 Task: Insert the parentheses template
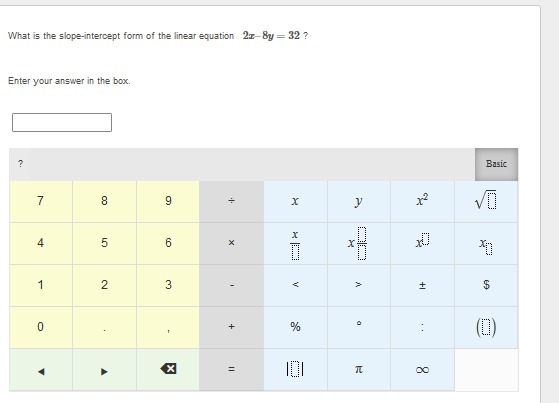(486, 327)
